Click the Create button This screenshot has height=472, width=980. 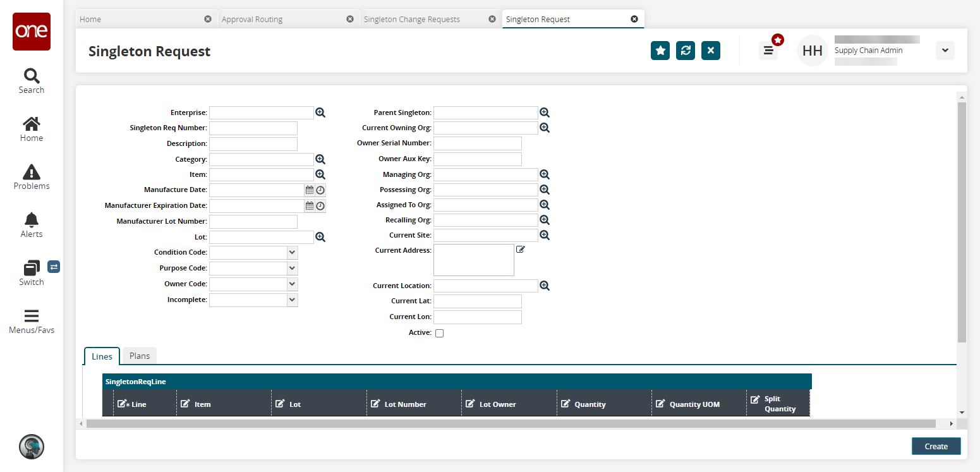coord(936,446)
